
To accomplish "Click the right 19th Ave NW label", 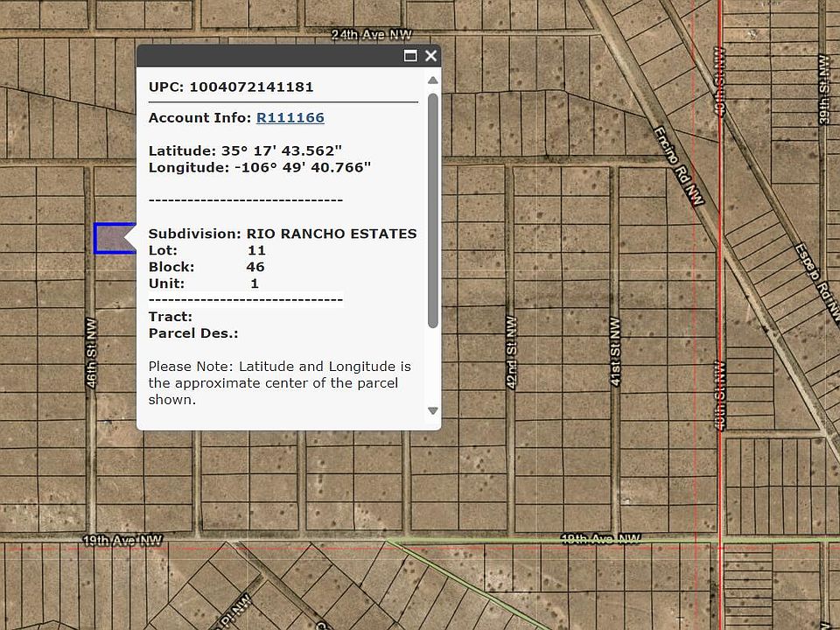I will (600, 539).
